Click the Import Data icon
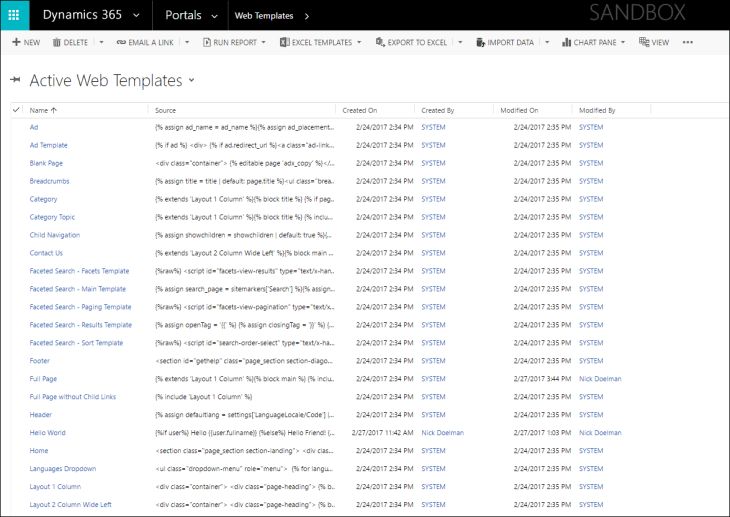This screenshot has height=517, width=730. [480, 43]
